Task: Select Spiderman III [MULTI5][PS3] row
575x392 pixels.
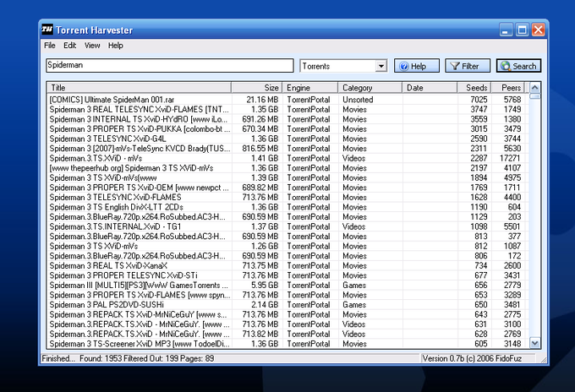Action: tap(289, 286)
